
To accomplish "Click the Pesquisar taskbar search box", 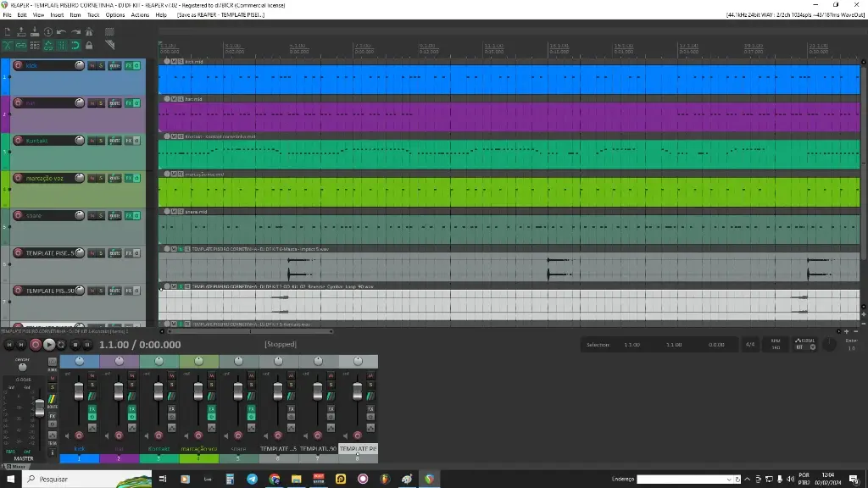I will pos(87,480).
